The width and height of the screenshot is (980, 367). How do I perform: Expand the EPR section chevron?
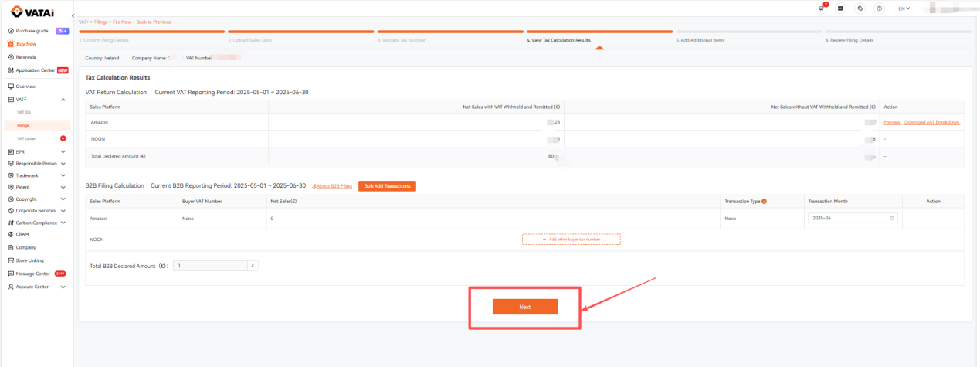[63, 152]
